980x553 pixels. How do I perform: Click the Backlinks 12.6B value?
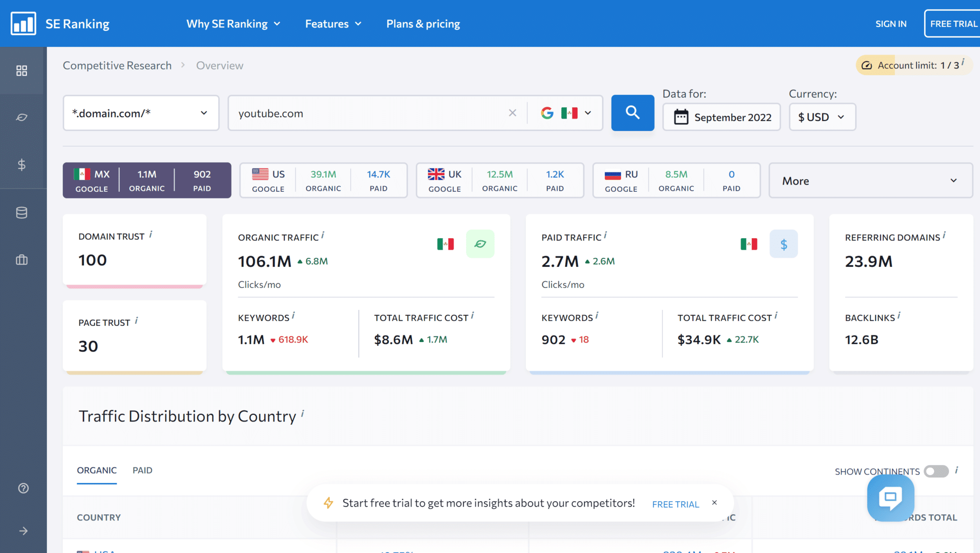[861, 340]
